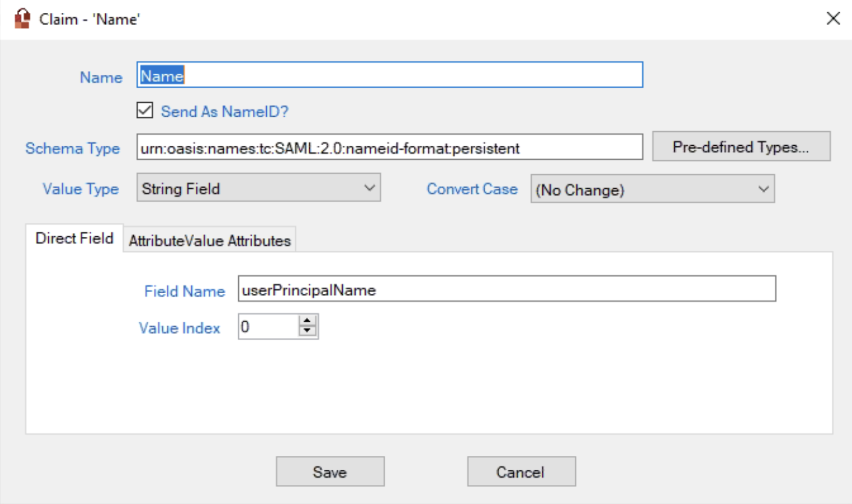The image size is (852, 504).
Task: Switch to the AttributeValue Attributes tab
Action: pyautogui.click(x=209, y=240)
